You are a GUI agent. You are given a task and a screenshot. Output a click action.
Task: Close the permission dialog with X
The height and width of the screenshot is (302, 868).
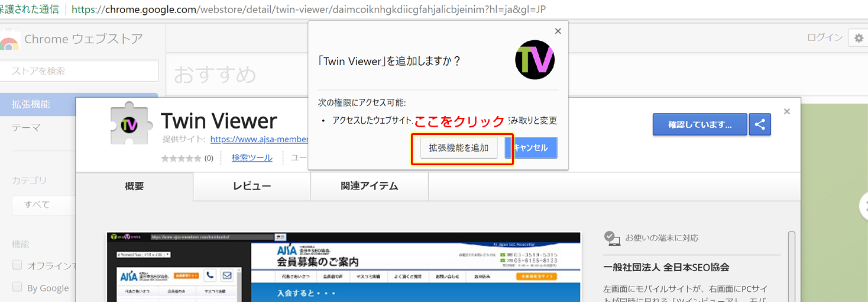558,31
